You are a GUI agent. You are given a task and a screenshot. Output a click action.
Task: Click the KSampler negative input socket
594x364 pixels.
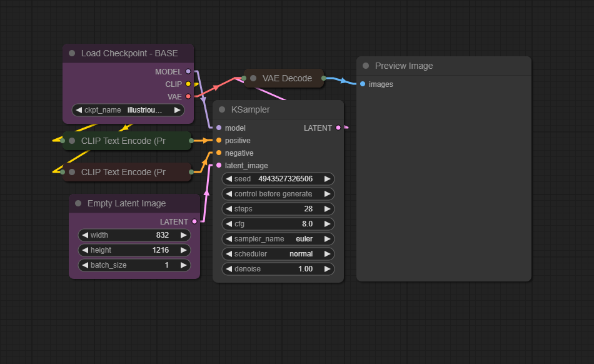click(x=219, y=153)
